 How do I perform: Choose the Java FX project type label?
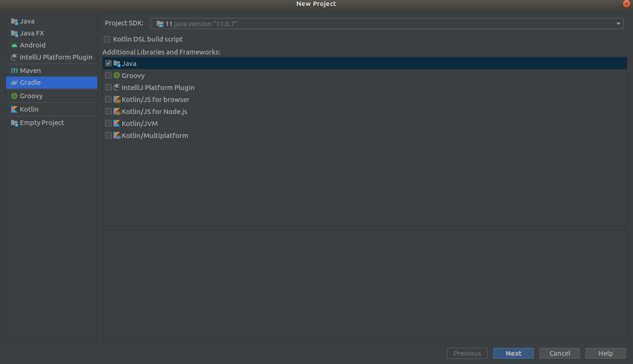32,33
